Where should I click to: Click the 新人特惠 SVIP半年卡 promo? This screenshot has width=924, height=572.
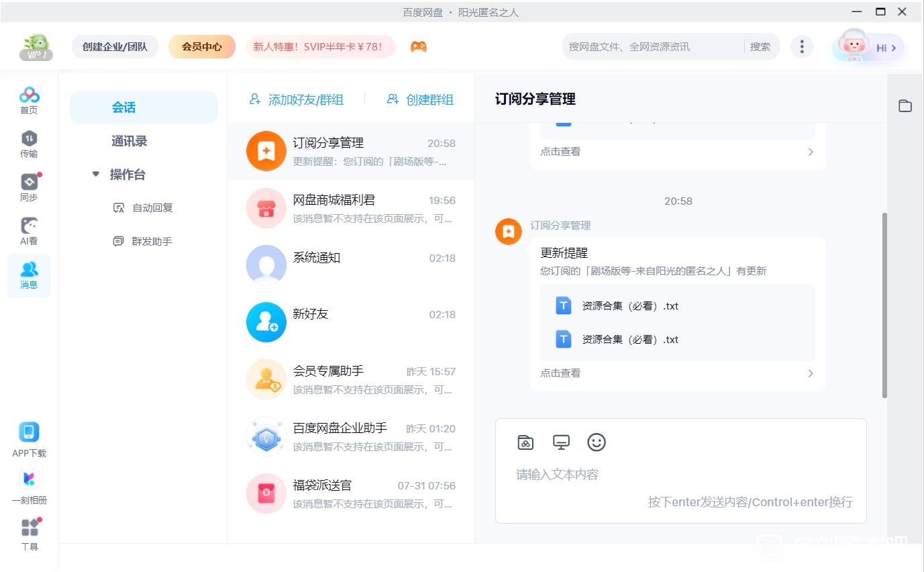tap(321, 47)
